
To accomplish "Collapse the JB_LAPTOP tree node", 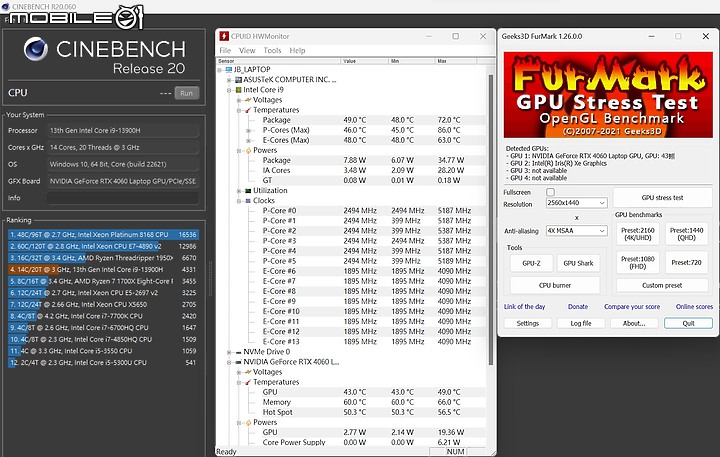I will (219, 70).
